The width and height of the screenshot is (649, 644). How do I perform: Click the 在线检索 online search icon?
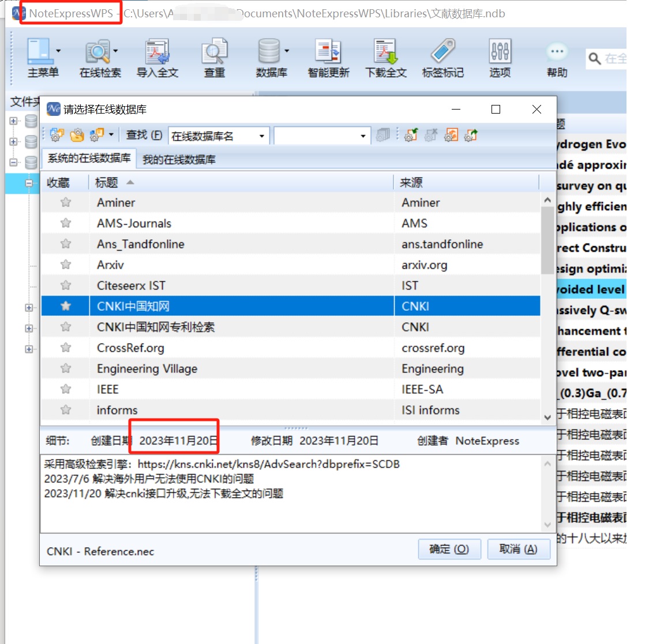click(97, 51)
